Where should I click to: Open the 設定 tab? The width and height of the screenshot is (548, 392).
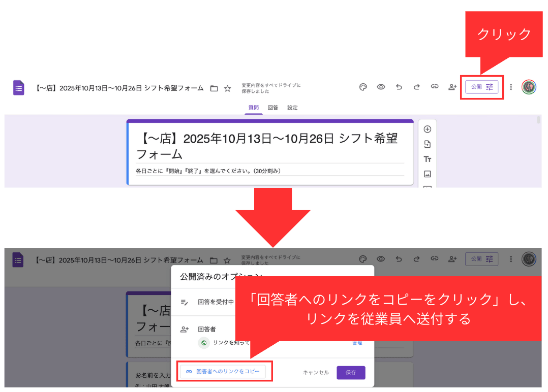[x=292, y=108]
